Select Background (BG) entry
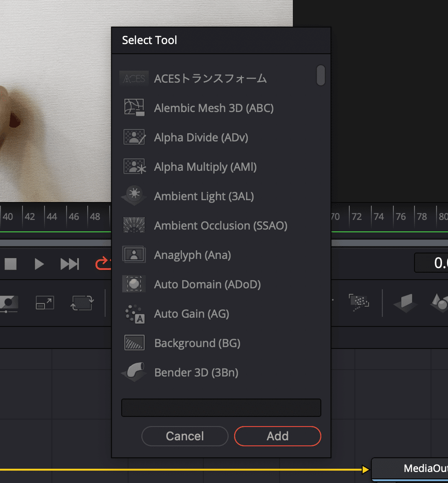This screenshot has width=448, height=483. pyautogui.click(x=197, y=343)
